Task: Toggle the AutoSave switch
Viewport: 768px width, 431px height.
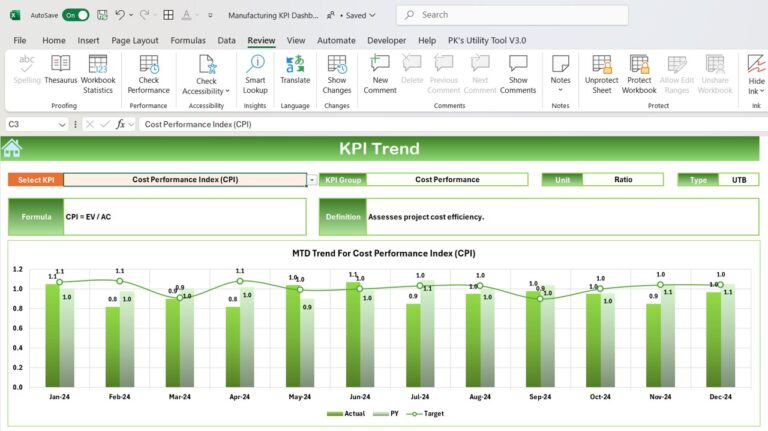Action: (x=76, y=15)
